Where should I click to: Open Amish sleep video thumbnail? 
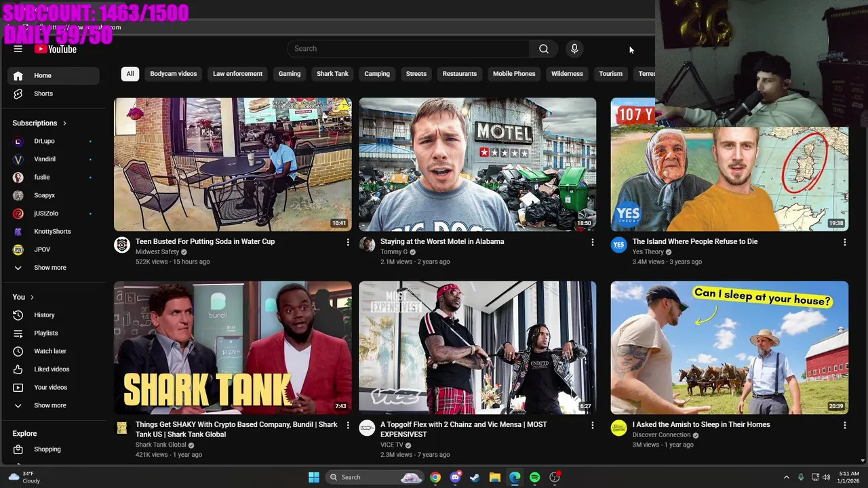pos(729,348)
